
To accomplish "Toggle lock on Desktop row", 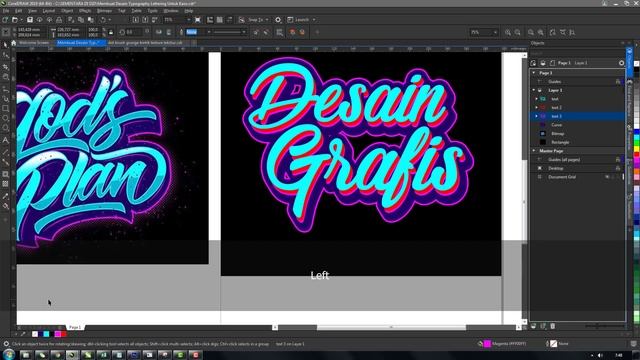I will (x=618, y=168).
